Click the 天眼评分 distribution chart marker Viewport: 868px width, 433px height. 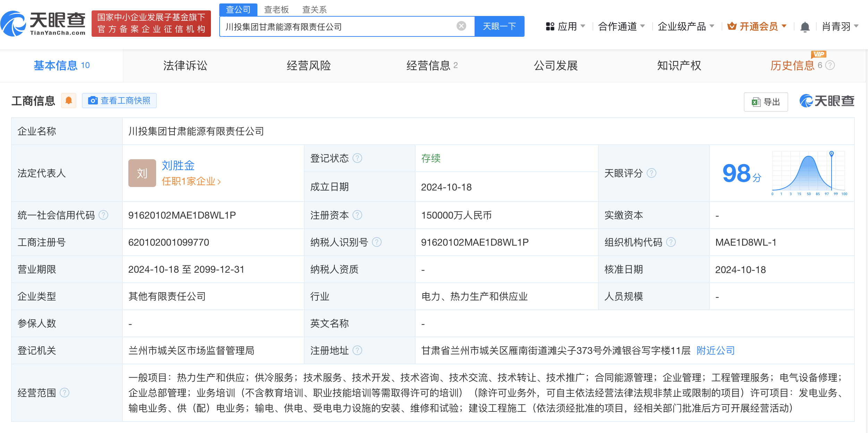(x=831, y=153)
